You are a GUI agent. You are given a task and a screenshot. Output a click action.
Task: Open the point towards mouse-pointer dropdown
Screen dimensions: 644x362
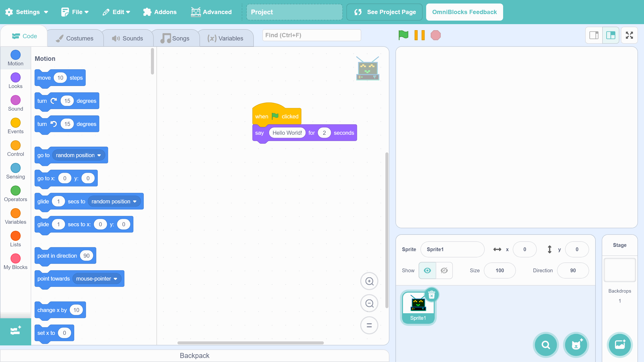point(115,279)
